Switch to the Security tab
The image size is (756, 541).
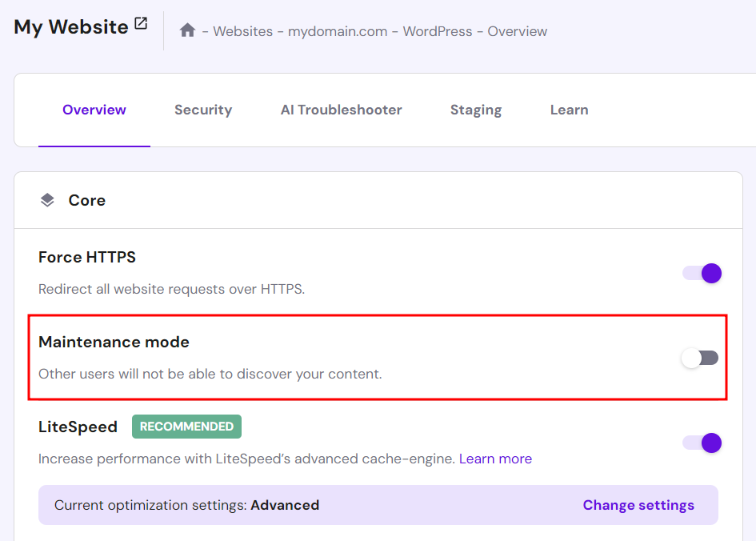(x=203, y=110)
